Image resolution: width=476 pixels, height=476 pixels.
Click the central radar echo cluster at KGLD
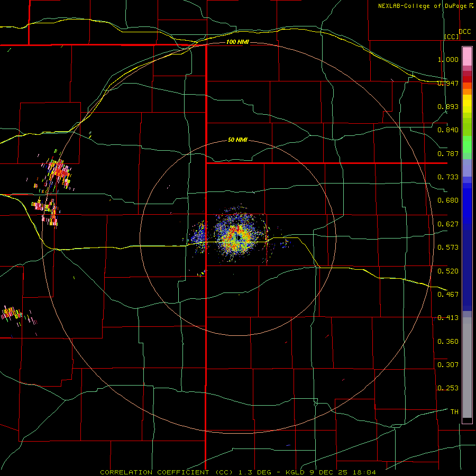click(x=239, y=237)
